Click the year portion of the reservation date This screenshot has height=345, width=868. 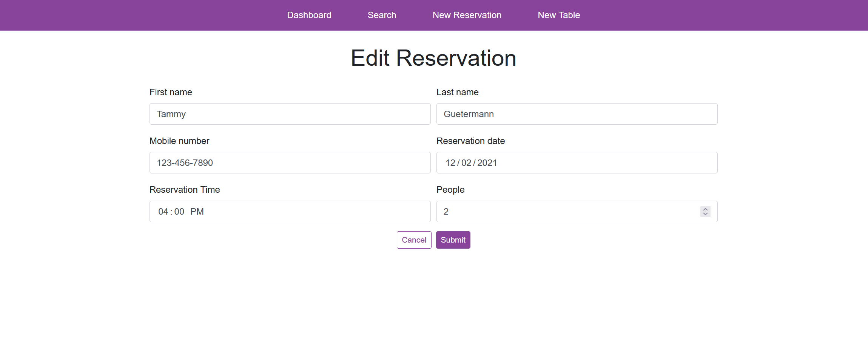pyautogui.click(x=487, y=162)
